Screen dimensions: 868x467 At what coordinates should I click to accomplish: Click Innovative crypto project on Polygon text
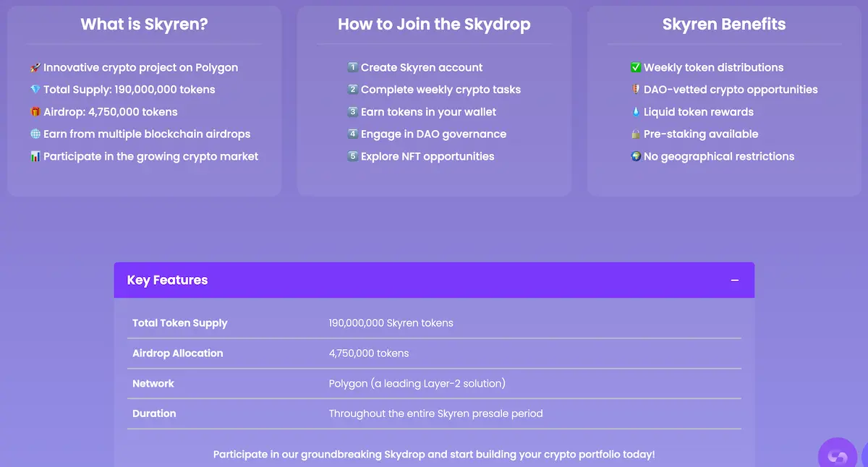(140, 67)
